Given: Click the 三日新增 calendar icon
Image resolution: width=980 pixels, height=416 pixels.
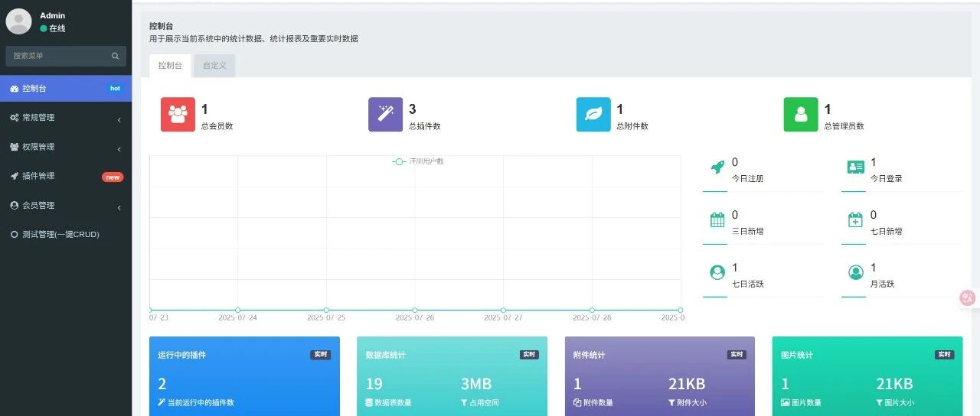Looking at the screenshot, I should pyautogui.click(x=717, y=219).
